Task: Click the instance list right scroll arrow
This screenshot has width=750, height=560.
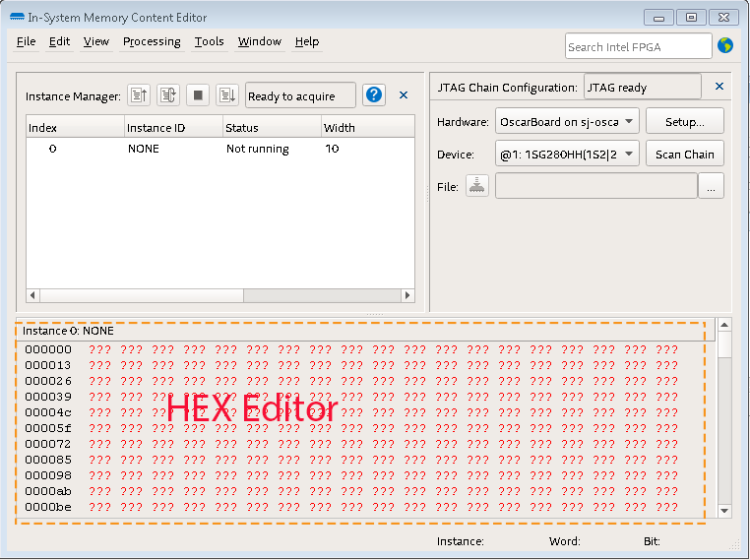Action: pos(407,295)
